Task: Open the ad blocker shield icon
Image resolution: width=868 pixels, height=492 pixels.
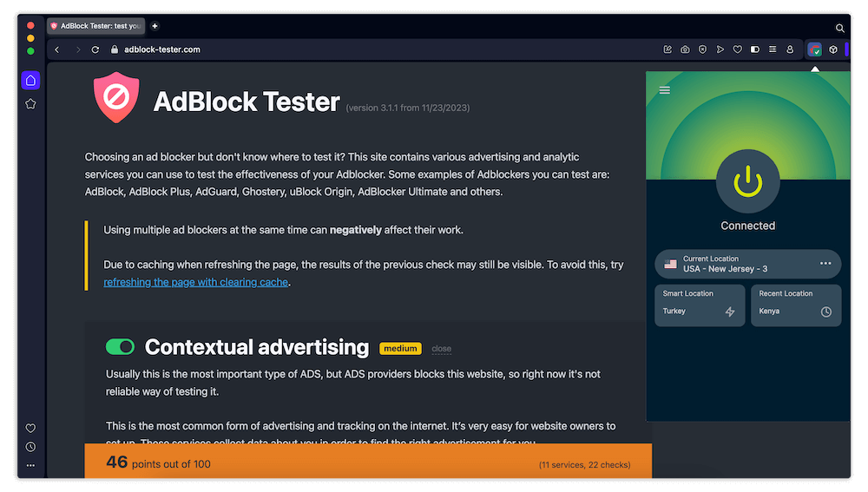Action: (x=702, y=49)
